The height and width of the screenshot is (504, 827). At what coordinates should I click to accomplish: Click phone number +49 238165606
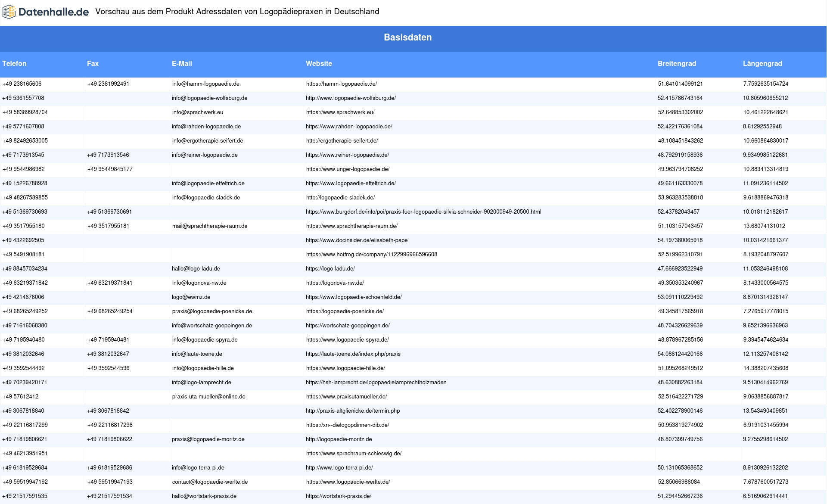(x=22, y=84)
